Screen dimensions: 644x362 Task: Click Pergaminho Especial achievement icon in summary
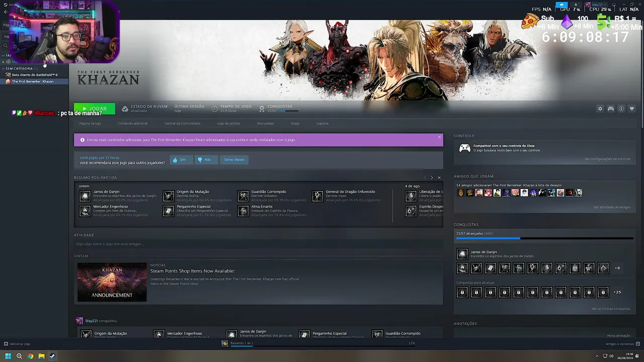coord(168,211)
